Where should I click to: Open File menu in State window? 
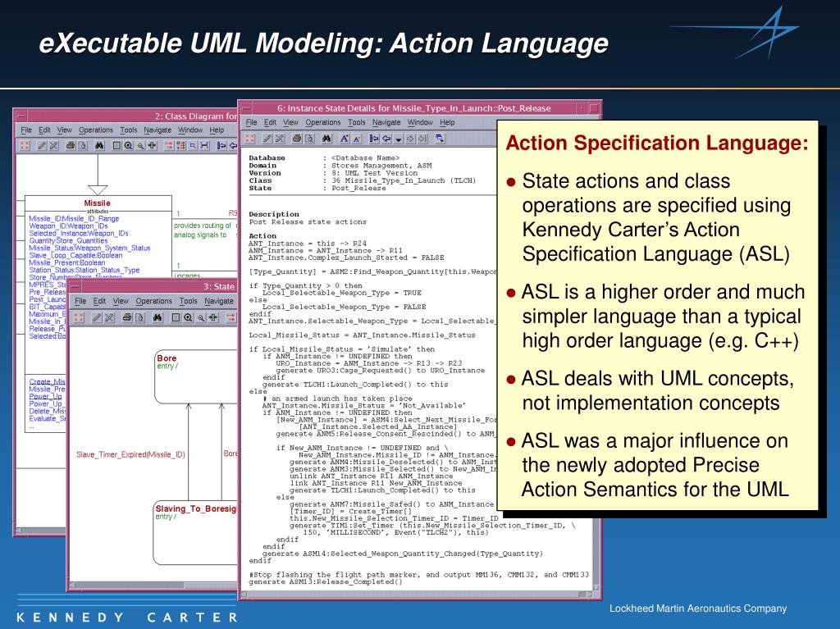click(80, 301)
